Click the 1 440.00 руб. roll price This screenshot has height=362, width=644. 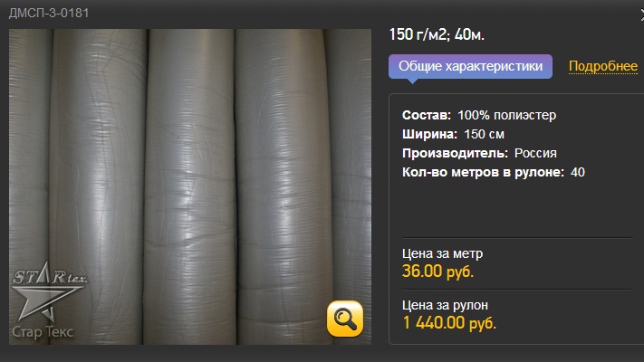click(449, 323)
